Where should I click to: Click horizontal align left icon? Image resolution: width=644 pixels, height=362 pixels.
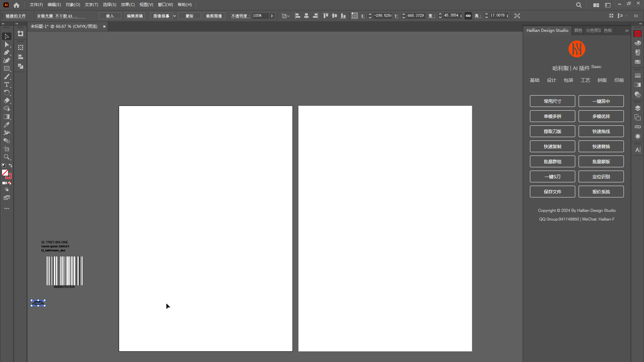[298, 16]
